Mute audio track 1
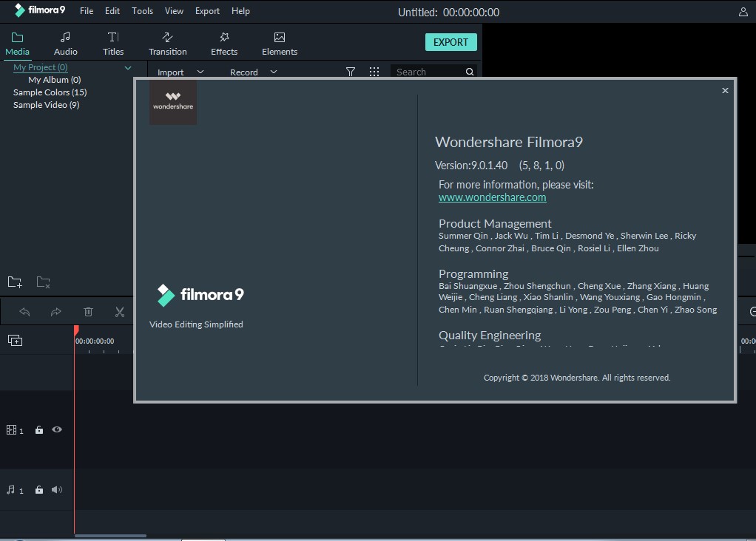 (x=57, y=489)
